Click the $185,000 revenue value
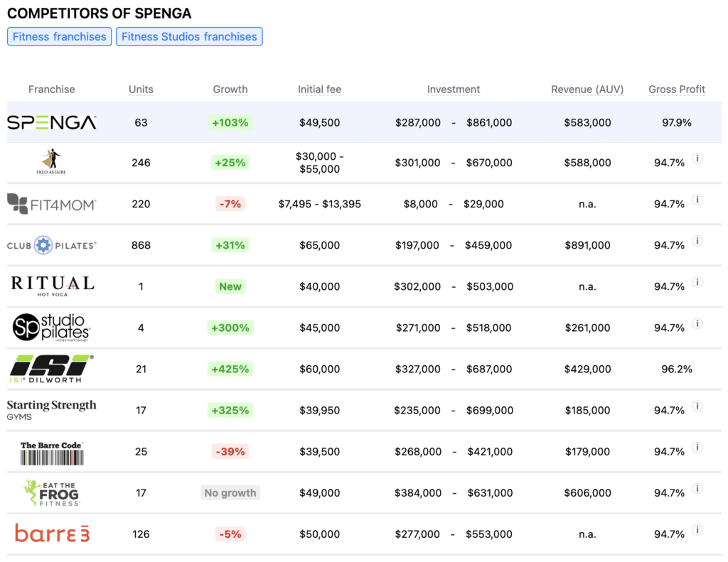Viewport: 728px width, 562px height. pyautogui.click(x=587, y=410)
